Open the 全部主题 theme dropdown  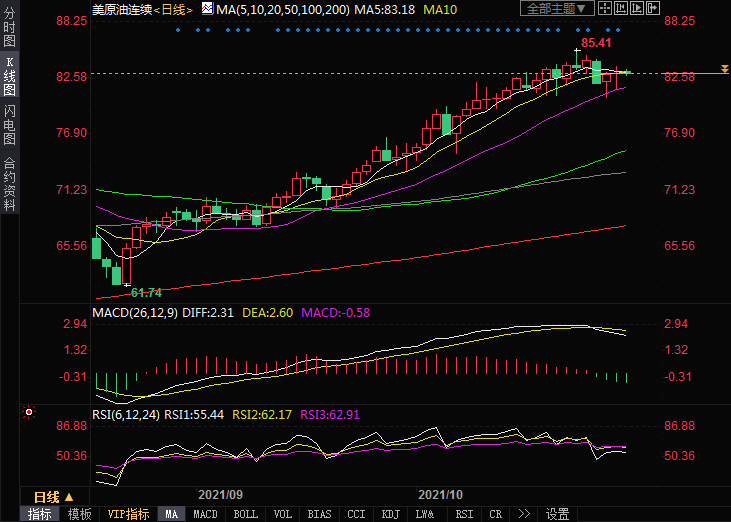point(558,9)
